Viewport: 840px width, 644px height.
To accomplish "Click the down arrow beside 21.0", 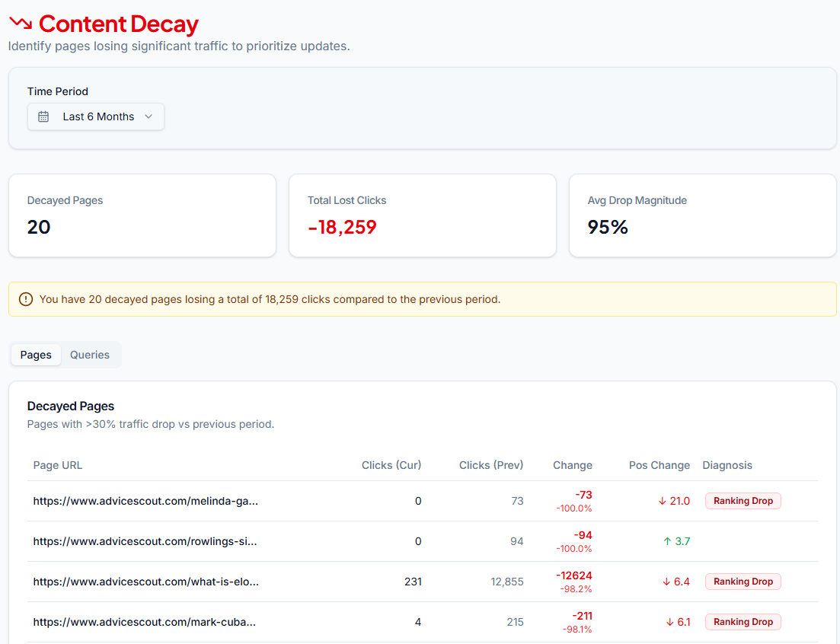I will pos(663,501).
